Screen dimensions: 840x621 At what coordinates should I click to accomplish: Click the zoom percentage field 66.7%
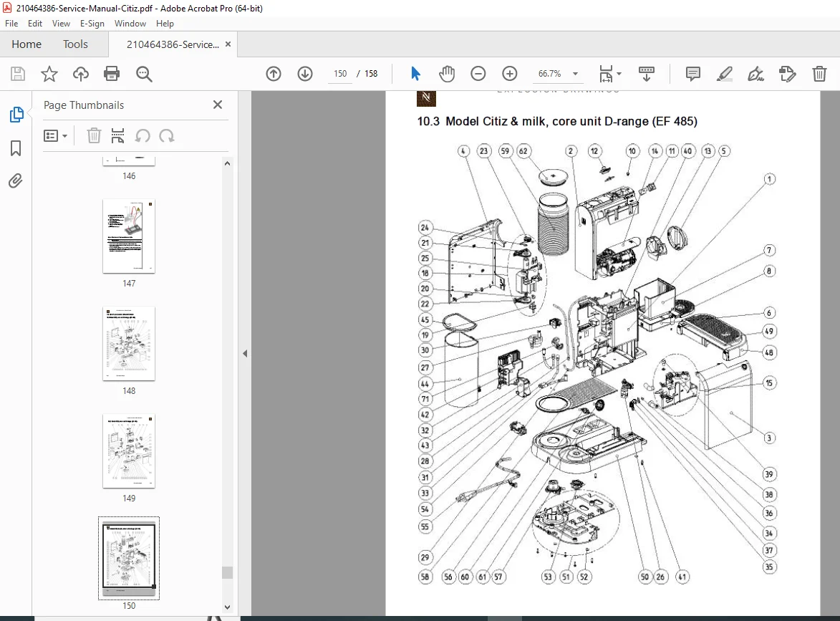(550, 73)
